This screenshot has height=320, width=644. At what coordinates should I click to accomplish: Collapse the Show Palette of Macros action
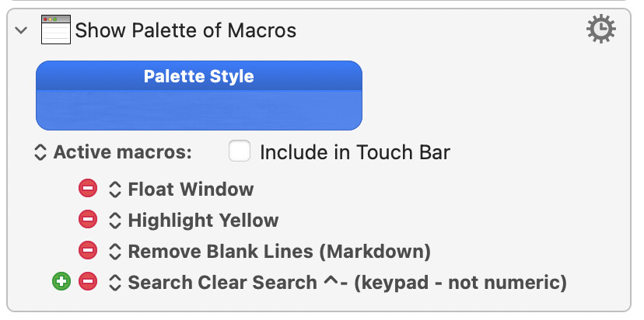tap(21, 31)
